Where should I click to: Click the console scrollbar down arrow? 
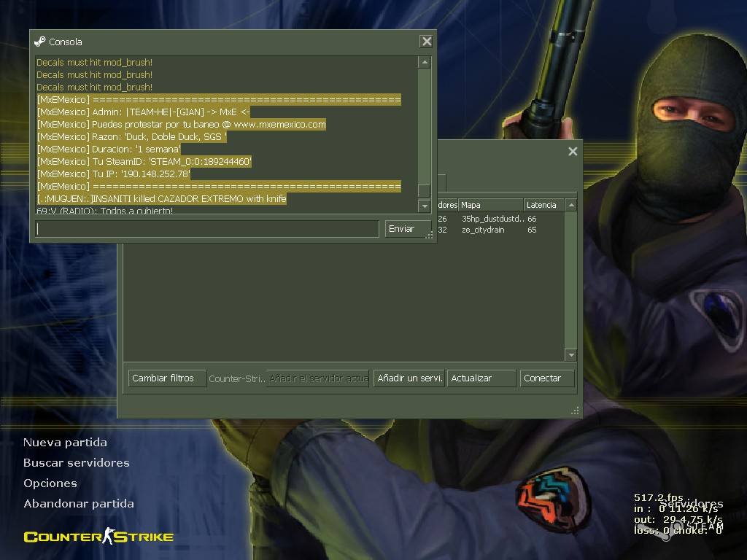coord(425,206)
